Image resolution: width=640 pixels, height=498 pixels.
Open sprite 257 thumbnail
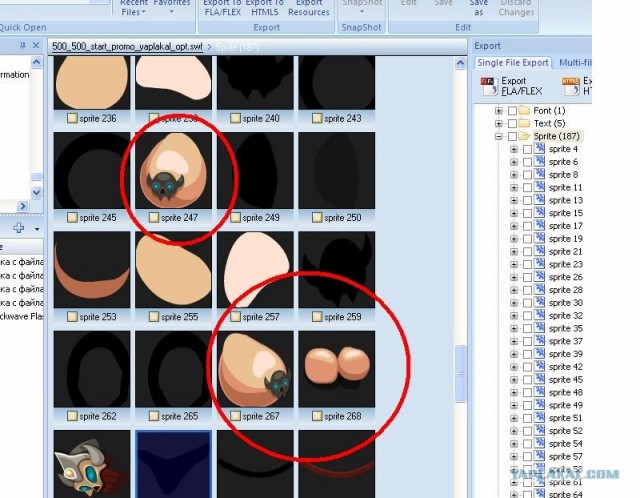pos(255,270)
